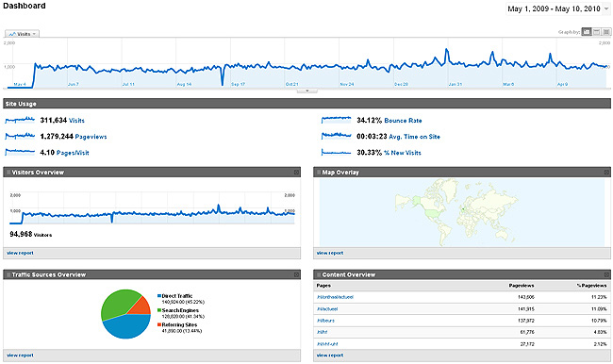The image size is (613, 364).
Task: Click the sparkline icon next to 34.12% Bounce Rate
Action: [337, 120]
